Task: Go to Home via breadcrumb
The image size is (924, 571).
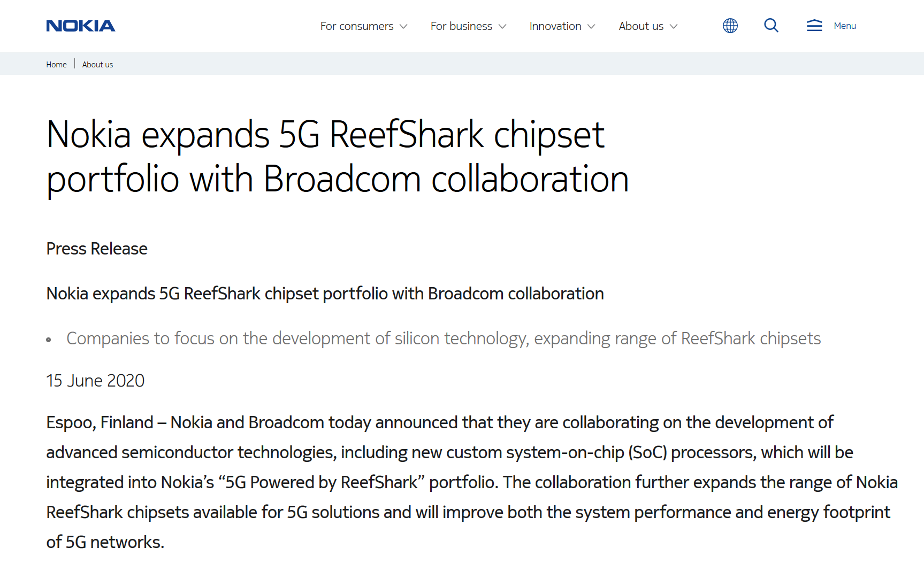Action: 56,65
